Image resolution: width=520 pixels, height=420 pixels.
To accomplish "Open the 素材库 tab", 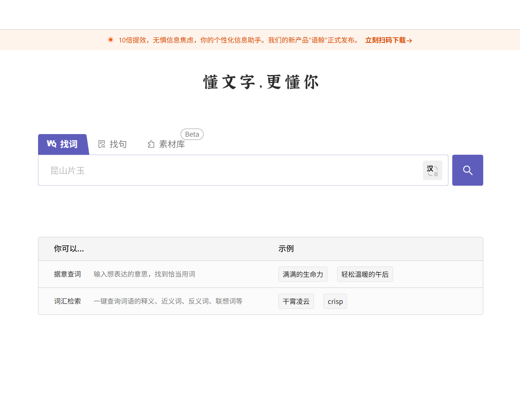I will [172, 144].
